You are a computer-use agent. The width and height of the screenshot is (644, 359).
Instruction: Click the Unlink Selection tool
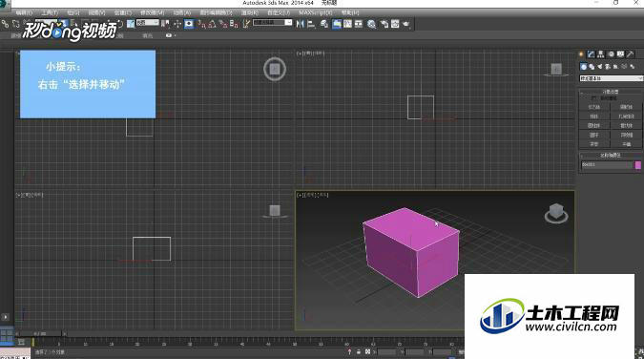point(15,24)
